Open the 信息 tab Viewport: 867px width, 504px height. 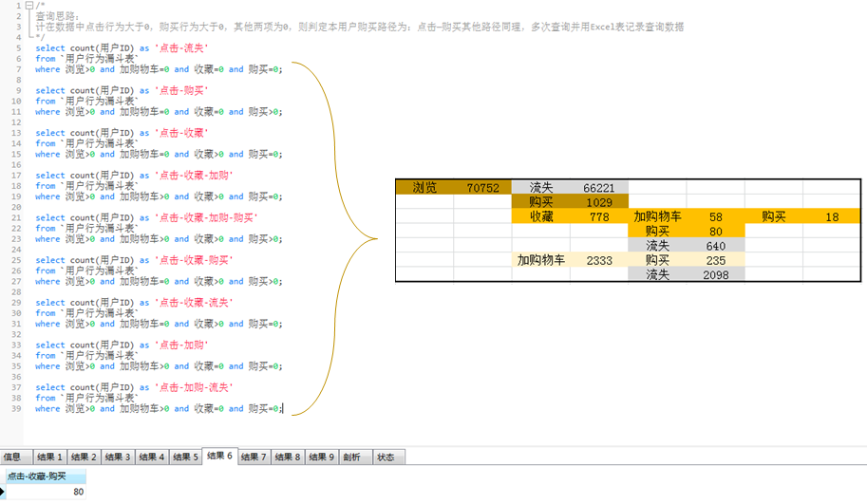click(x=12, y=457)
